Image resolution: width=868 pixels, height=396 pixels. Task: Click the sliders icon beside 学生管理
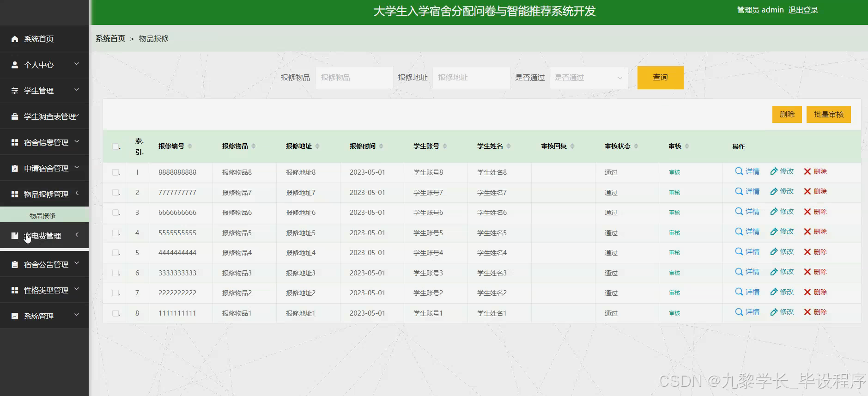coord(15,91)
